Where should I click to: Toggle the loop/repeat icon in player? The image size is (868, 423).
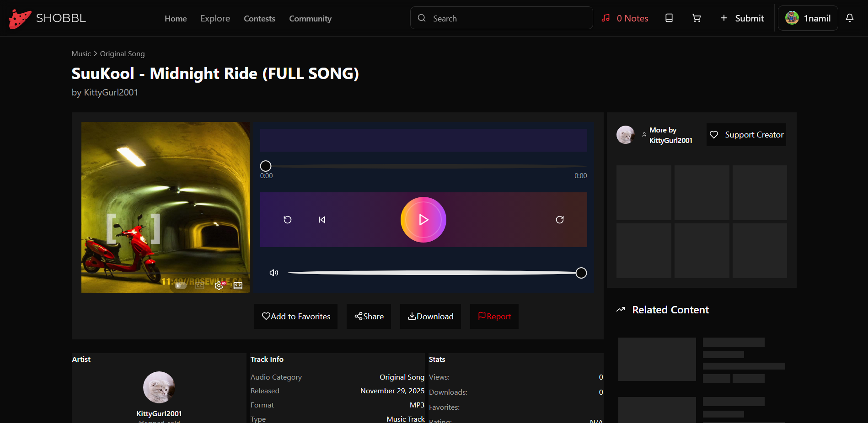click(559, 220)
